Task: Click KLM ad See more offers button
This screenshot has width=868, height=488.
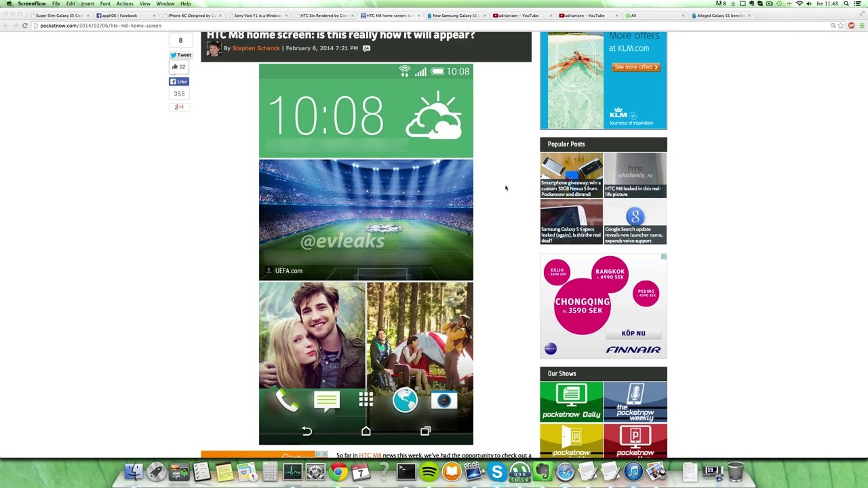Action: tap(636, 67)
